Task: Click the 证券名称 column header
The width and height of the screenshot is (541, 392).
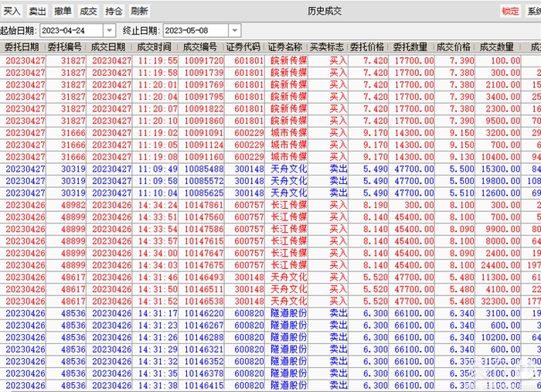Action: [287, 47]
